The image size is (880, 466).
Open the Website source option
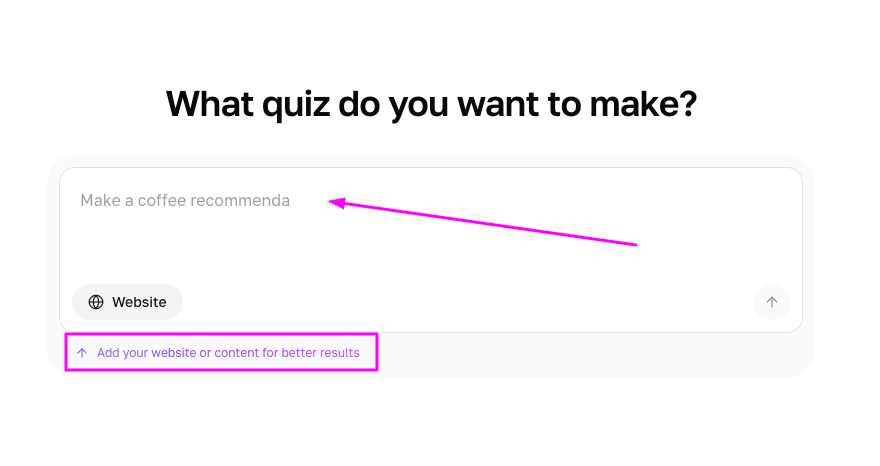pos(127,302)
